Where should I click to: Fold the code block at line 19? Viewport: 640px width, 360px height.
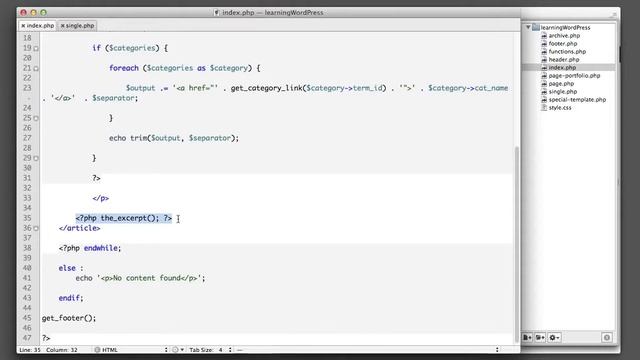[x=36, y=49]
